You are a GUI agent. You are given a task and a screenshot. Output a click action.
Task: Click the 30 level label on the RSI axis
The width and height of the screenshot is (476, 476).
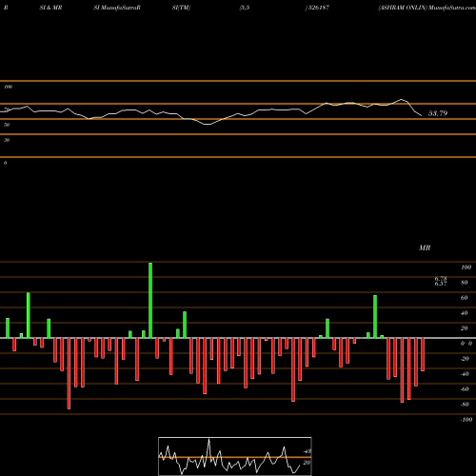(7, 140)
